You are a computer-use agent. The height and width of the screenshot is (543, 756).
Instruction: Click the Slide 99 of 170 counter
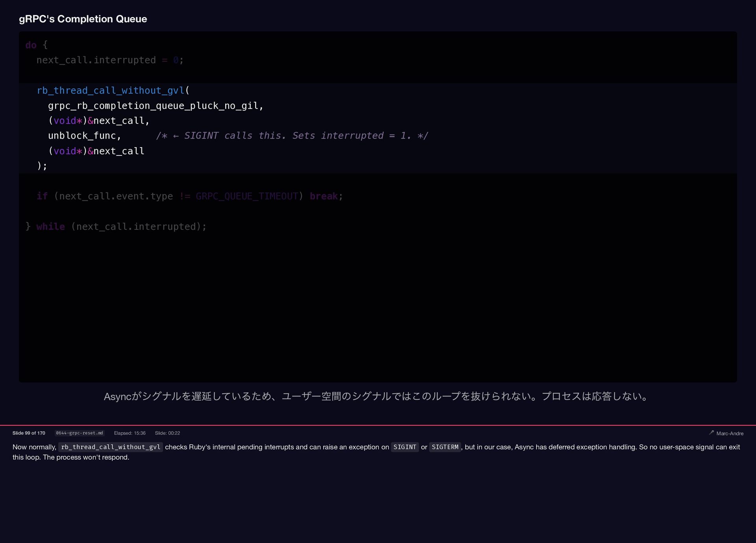29,433
